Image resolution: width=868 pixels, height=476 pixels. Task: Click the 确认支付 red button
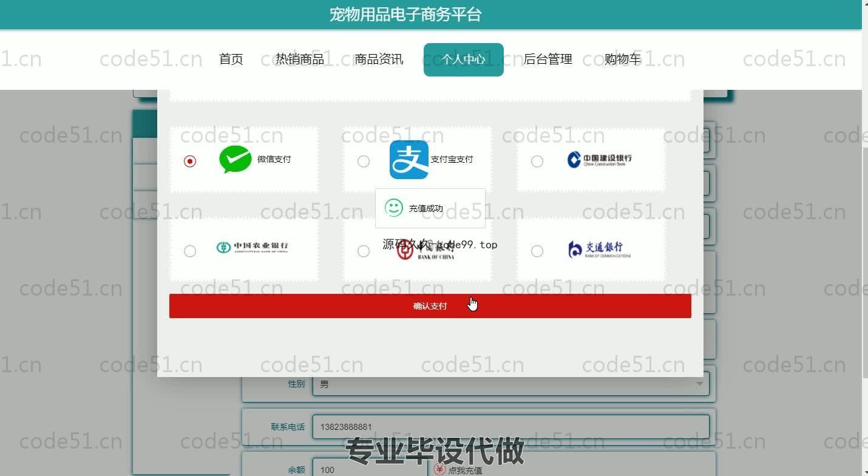point(430,306)
